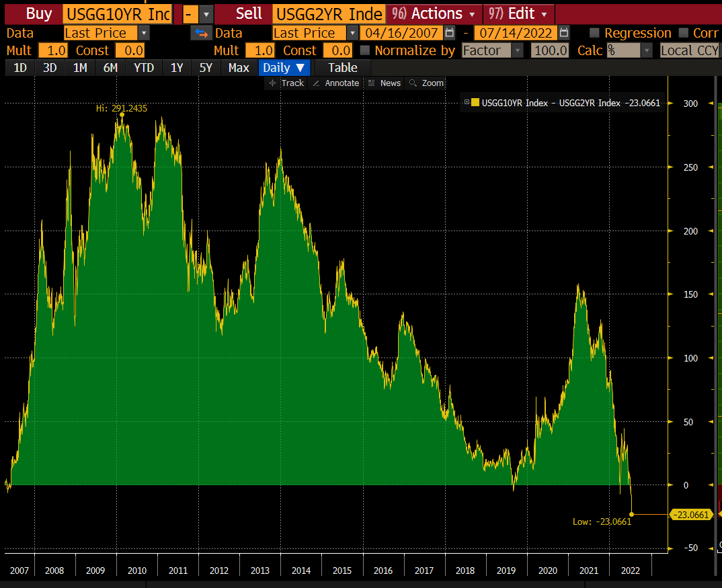Enable the Regression checkbox

click(x=594, y=33)
